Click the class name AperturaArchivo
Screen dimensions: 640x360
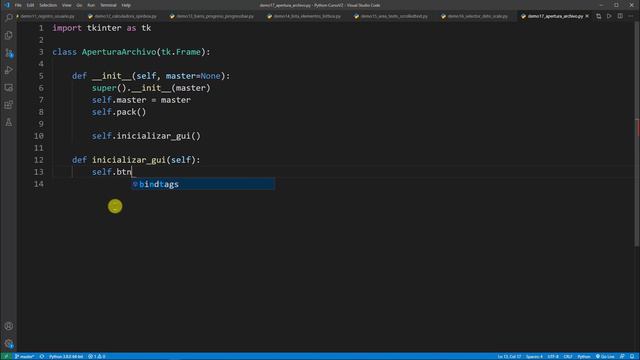[x=119, y=52]
